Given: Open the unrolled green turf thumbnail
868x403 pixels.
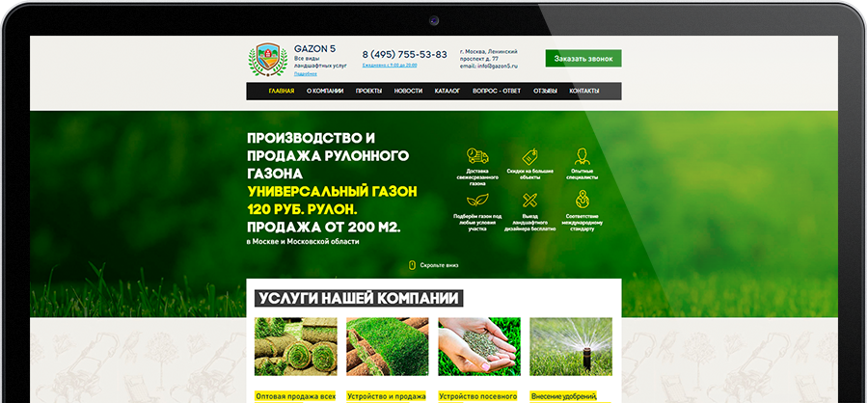Looking at the screenshot, I should click(388, 347).
